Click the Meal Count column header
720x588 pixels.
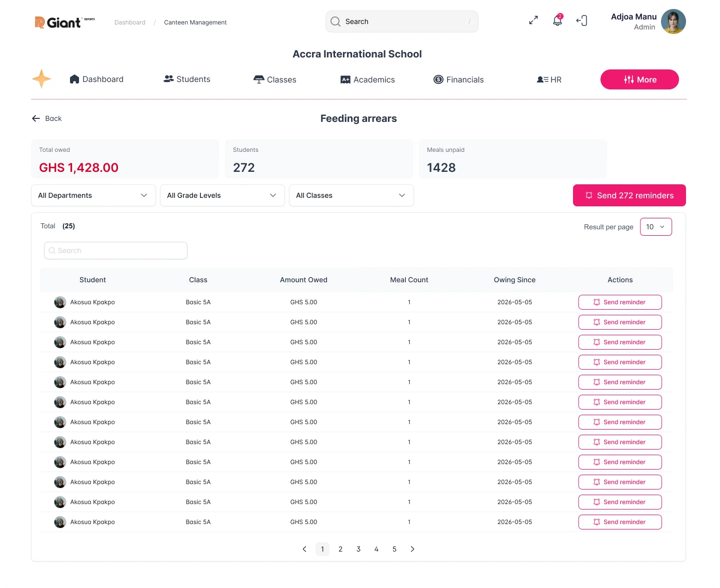point(409,280)
